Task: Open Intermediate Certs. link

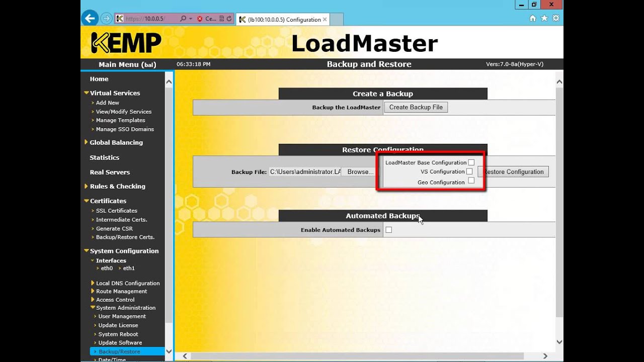Action: pyautogui.click(x=122, y=220)
